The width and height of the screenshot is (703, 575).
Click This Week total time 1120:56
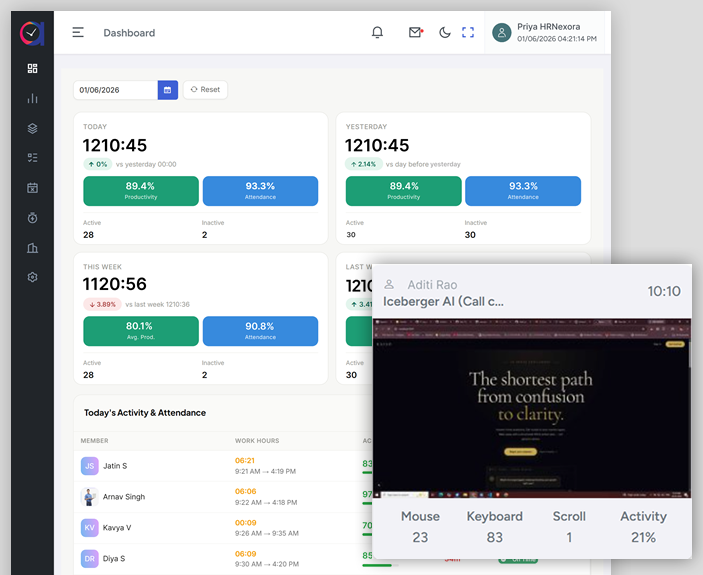(115, 284)
